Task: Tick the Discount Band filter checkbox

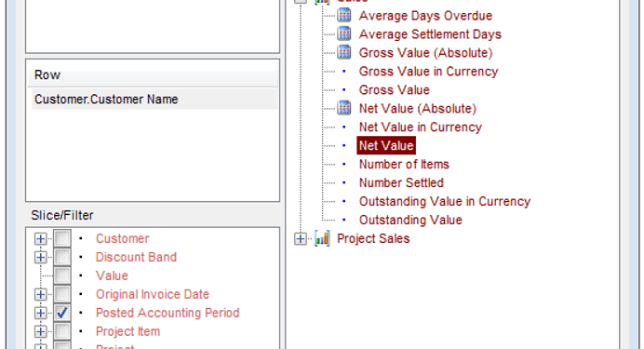Action: point(62,257)
